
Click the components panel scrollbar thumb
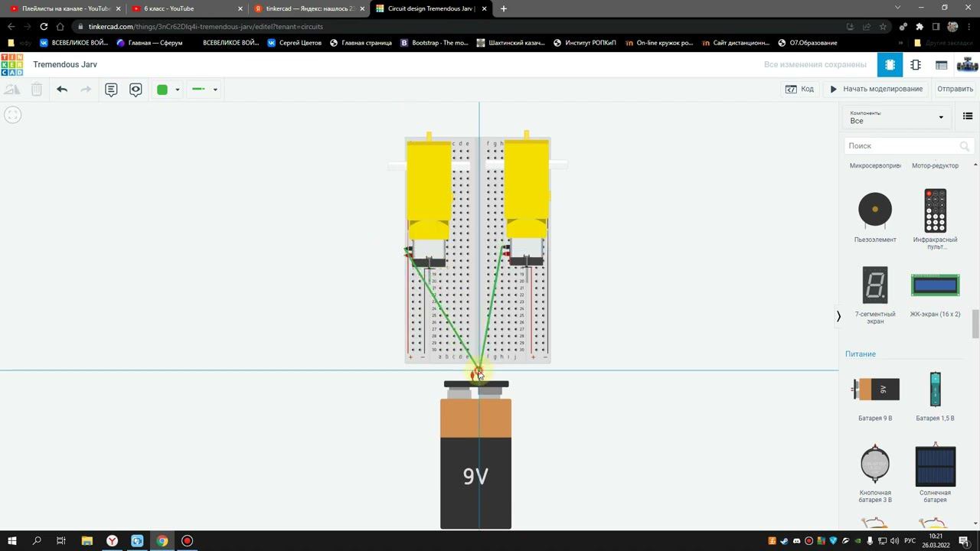tap(975, 324)
